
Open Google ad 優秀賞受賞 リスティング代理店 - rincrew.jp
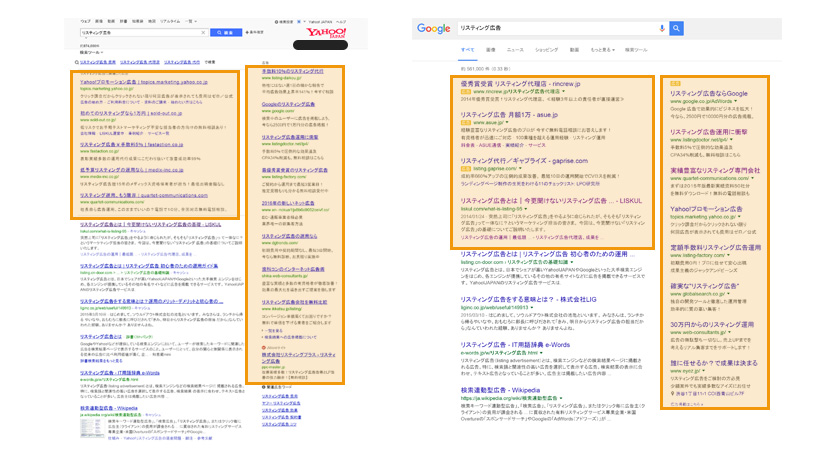[520, 84]
